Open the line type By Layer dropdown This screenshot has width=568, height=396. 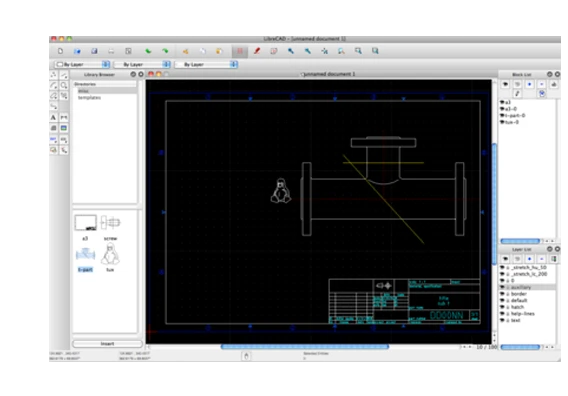coord(206,64)
